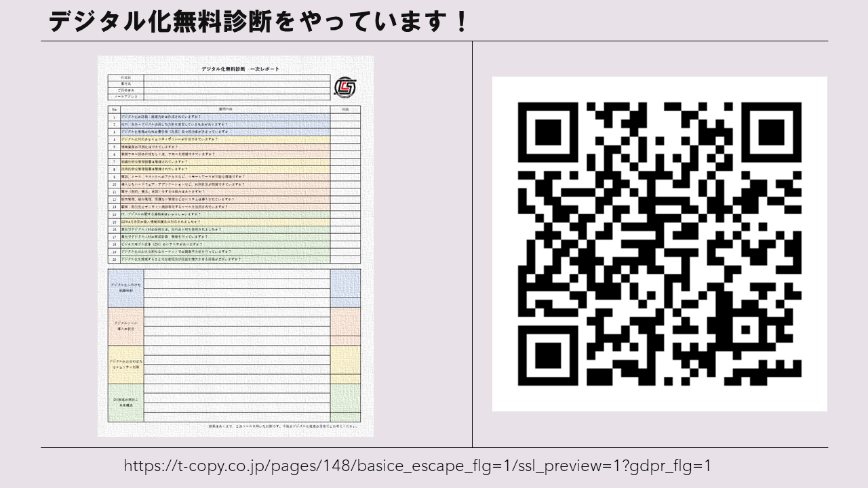The height and width of the screenshot is (488, 868).
Task: Click the company logo on the report
Action: coord(344,87)
